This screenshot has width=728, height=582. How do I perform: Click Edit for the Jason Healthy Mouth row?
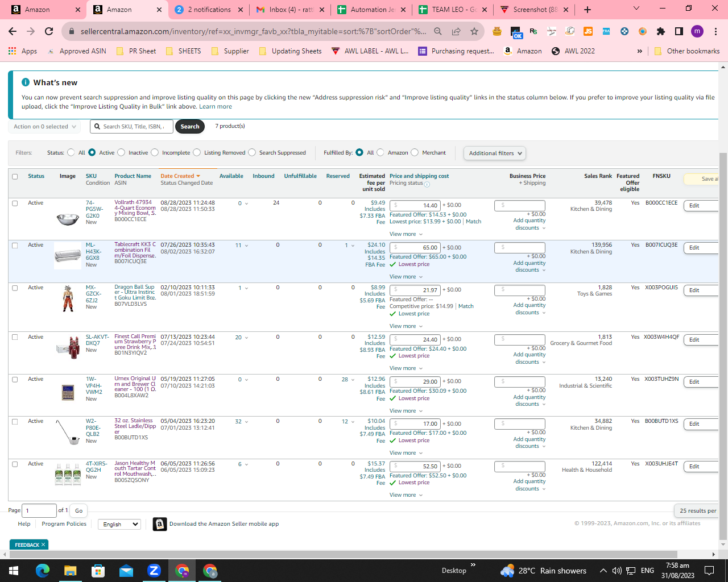click(702, 467)
